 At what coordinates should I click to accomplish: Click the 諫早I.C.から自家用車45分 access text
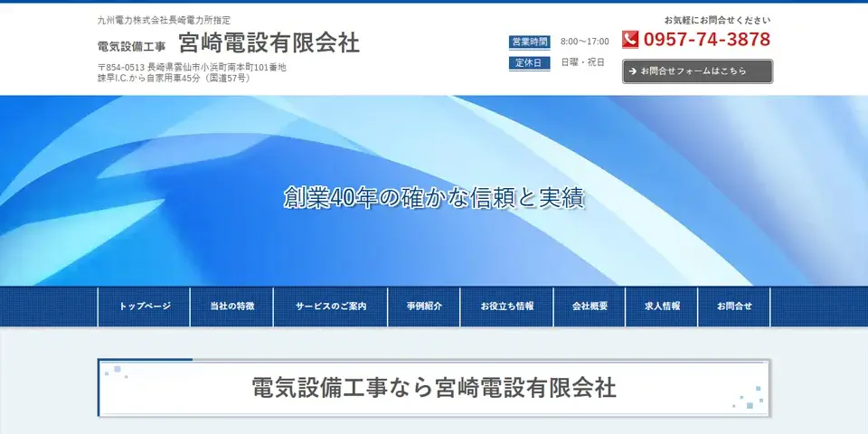click(x=174, y=78)
